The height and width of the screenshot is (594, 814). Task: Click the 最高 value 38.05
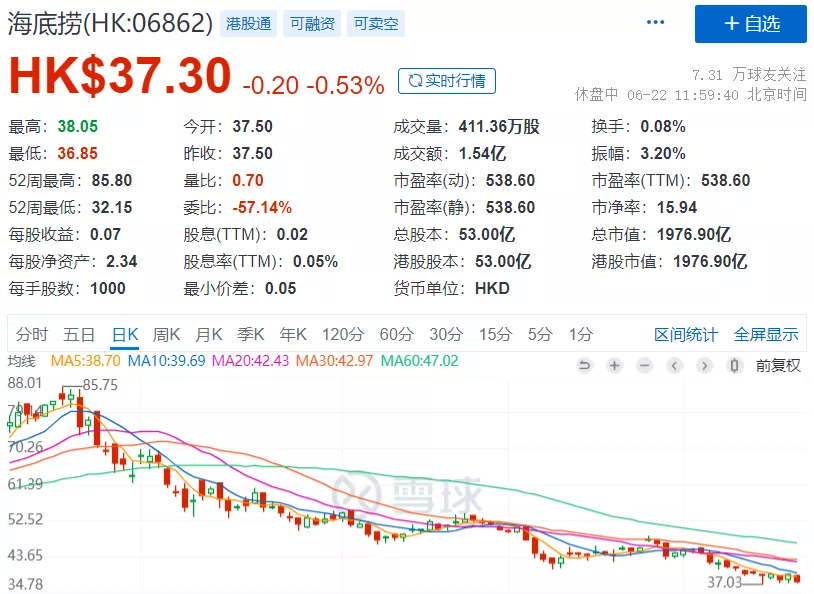tap(78, 126)
